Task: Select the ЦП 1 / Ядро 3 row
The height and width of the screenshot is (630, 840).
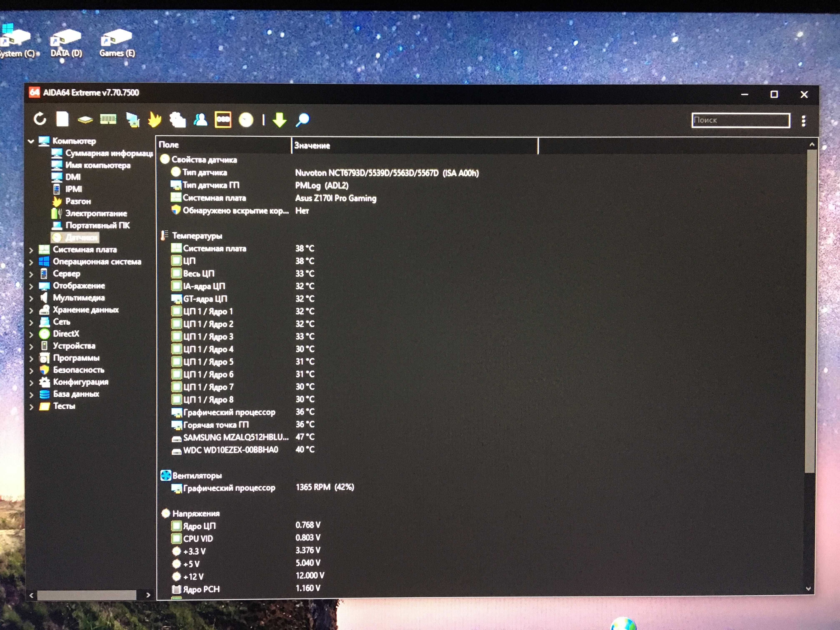Action: 243,337
